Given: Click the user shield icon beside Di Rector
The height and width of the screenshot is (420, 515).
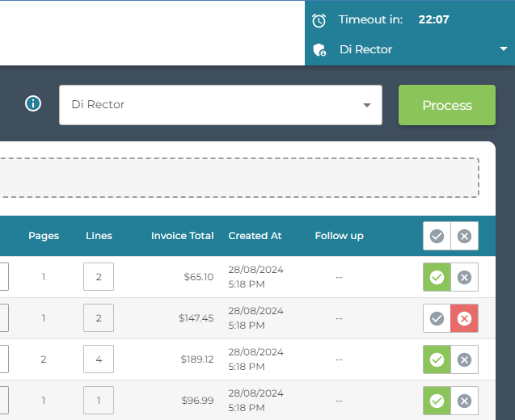Looking at the screenshot, I should [x=319, y=50].
